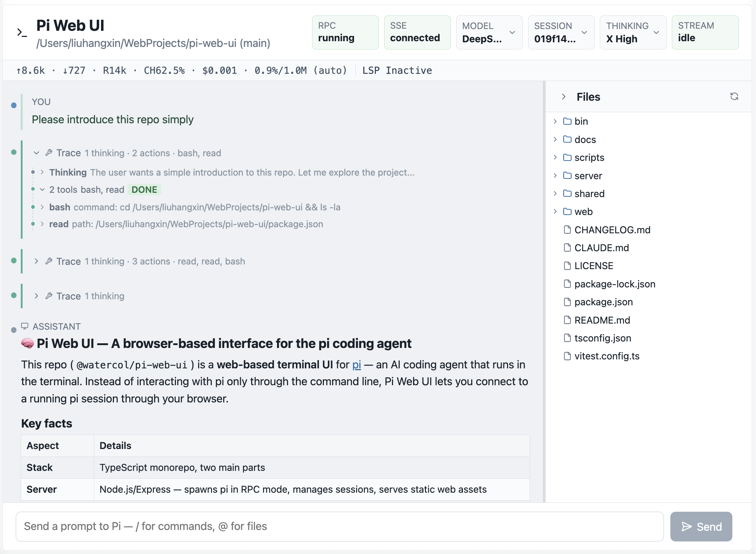Click the Key facts heading

(47, 424)
